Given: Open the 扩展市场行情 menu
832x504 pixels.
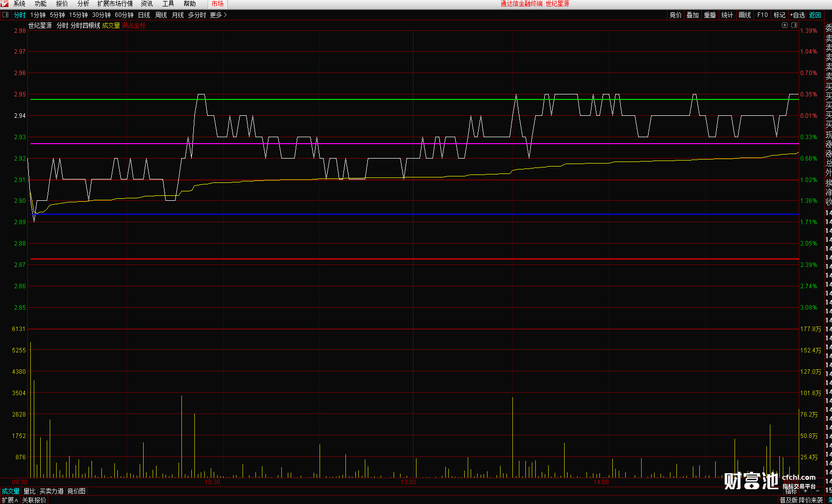Looking at the screenshot, I should (115, 4).
